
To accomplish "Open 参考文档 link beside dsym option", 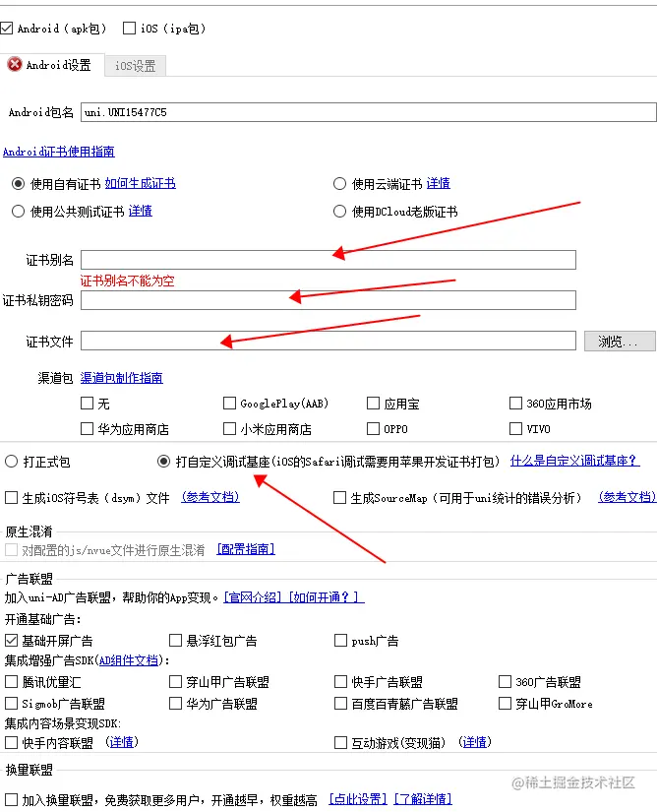I will pyautogui.click(x=210, y=497).
